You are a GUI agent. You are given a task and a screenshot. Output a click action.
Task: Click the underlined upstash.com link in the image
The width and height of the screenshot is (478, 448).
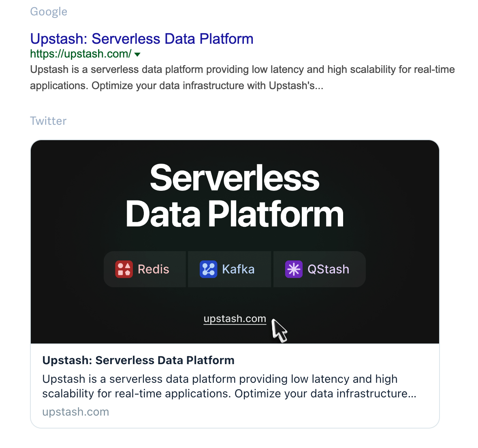[x=235, y=319]
